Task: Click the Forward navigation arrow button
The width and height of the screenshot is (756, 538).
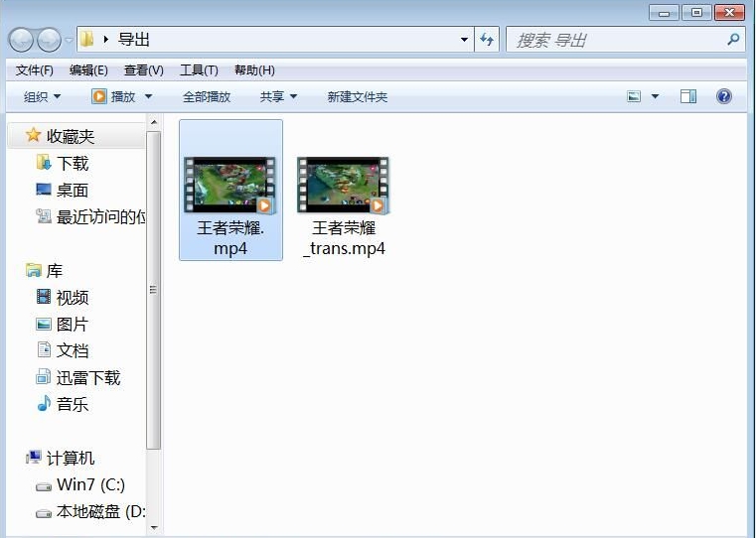Action: click(50, 40)
